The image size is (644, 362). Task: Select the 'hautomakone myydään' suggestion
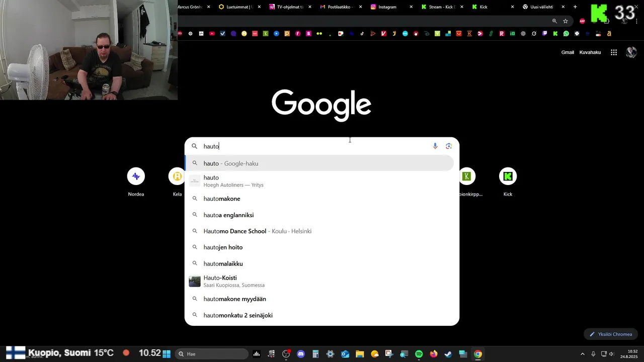(x=319, y=299)
